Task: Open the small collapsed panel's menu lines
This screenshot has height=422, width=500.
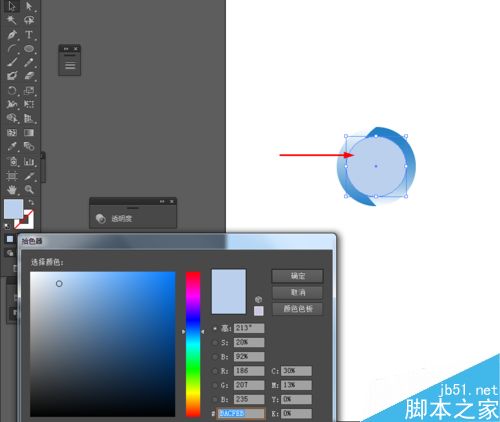Action: 70,66
